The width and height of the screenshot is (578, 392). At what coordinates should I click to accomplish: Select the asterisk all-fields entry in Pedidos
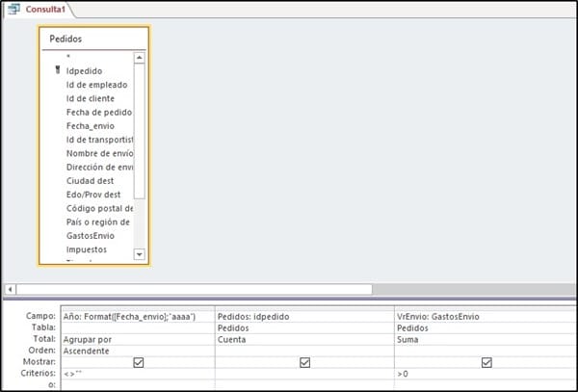coord(68,57)
